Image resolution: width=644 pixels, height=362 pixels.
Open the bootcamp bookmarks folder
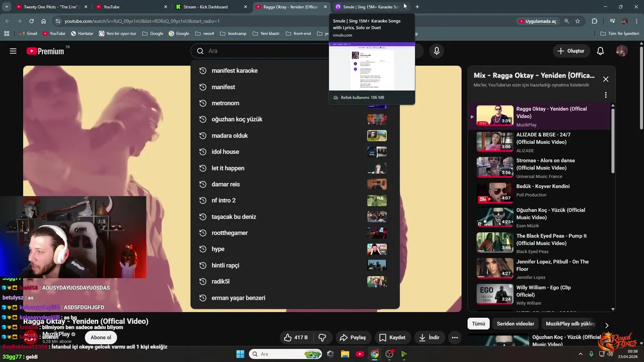(x=233, y=33)
